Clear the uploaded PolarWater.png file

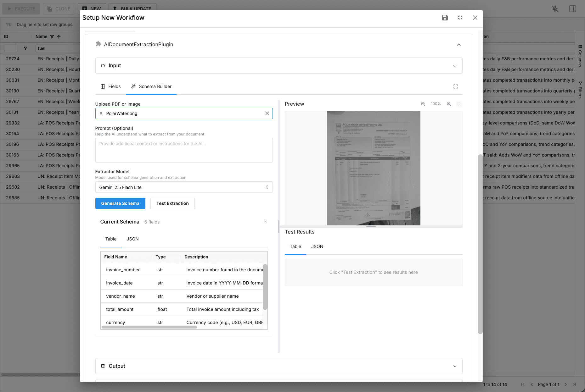click(x=267, y=113)
